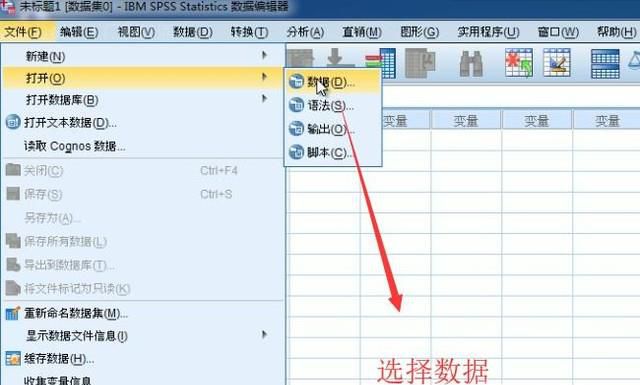Screen dimensions: 640x385
Task: Click the icon next to 打开文本数据(D)
Action: 13,122
